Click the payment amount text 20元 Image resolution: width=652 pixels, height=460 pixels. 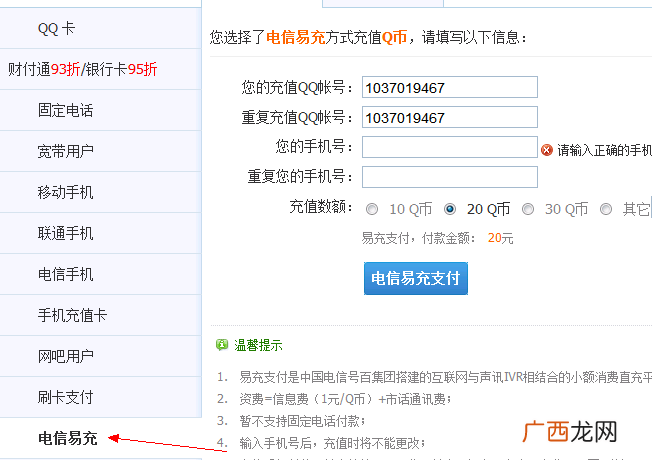pos(500,238)
